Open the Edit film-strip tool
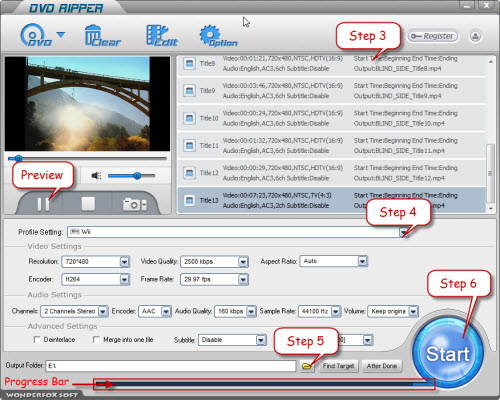The width and height of the screenshot is (500, 400). tap(162, 35)
